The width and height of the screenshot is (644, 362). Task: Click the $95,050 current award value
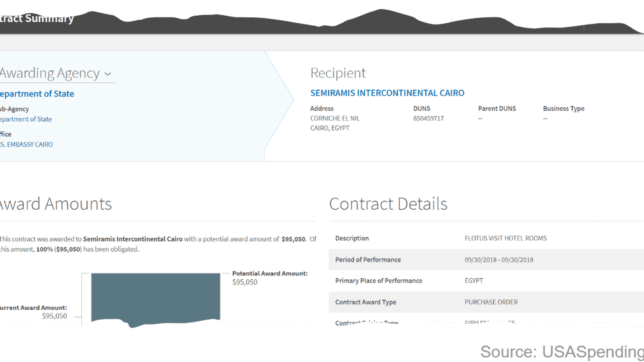click(54, 316)
